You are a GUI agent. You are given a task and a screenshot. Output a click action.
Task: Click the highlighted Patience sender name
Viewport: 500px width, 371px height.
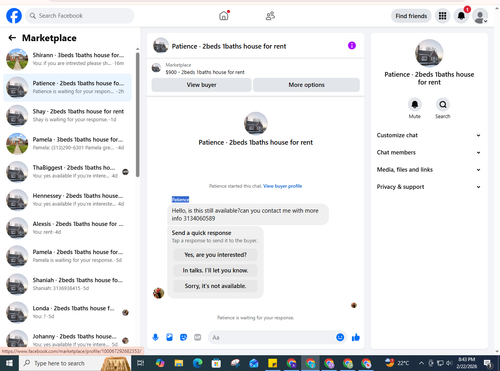click(180, 199)
